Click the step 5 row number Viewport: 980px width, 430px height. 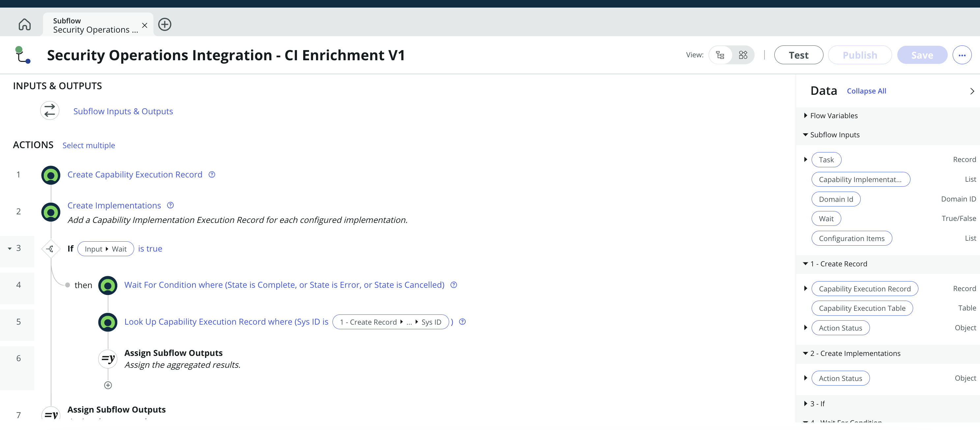[x=18, y=322]
